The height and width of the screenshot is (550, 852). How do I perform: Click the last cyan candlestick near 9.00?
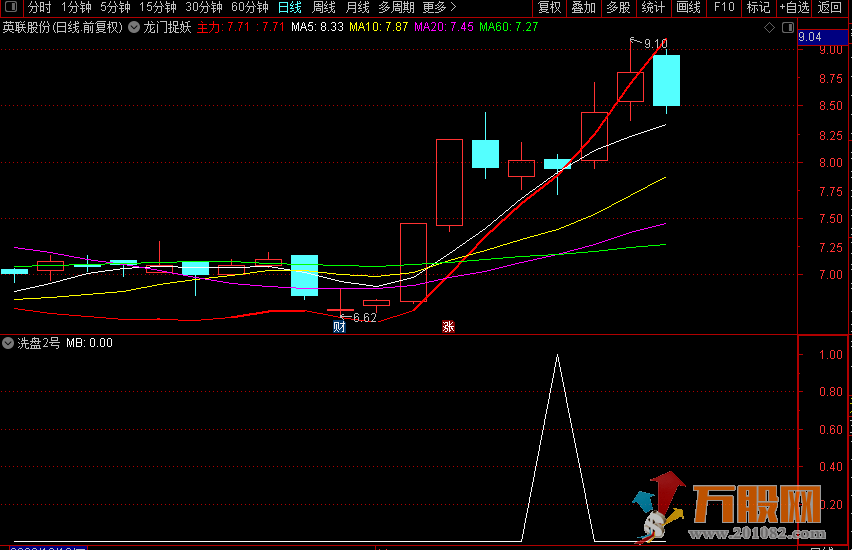(x=666, y=80)
